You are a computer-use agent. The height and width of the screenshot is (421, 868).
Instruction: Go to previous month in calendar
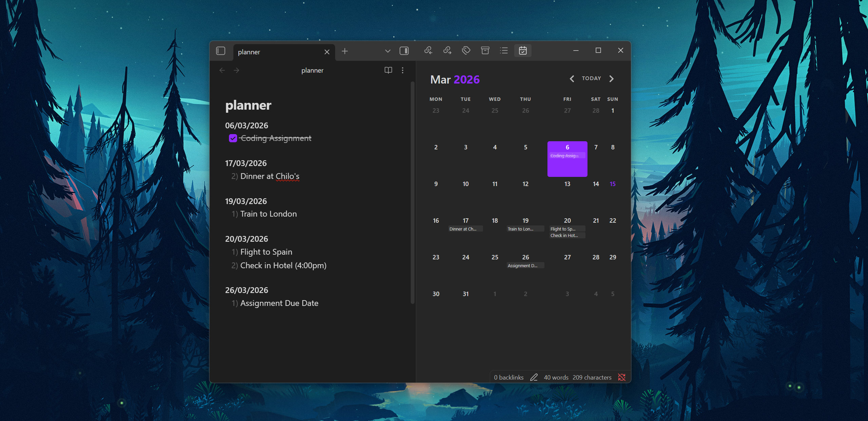coord(572,79)
